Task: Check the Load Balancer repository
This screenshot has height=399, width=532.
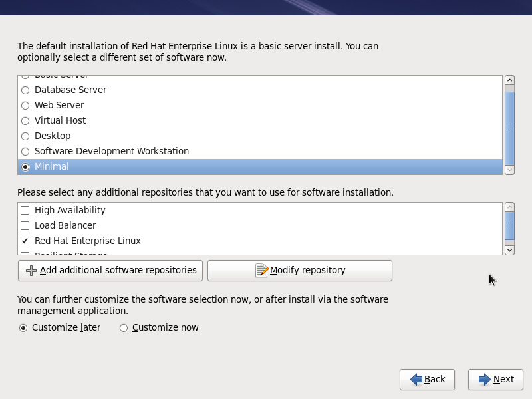Action: click(25, 225)
